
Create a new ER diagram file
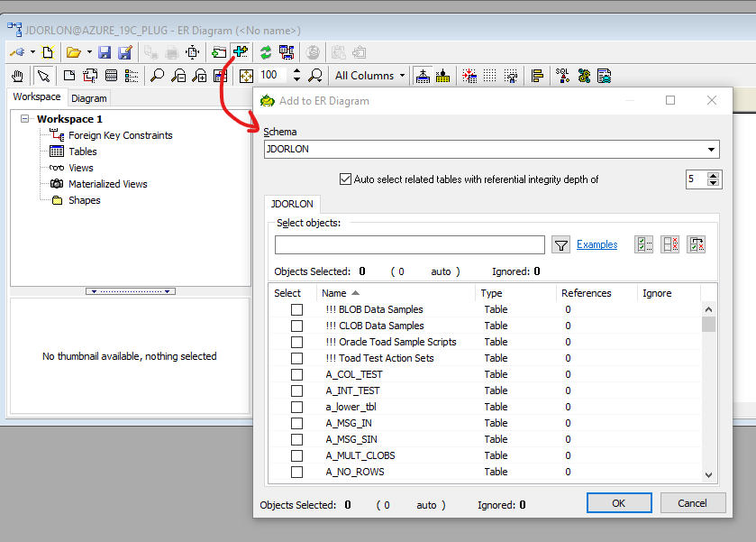pos(47,52)
